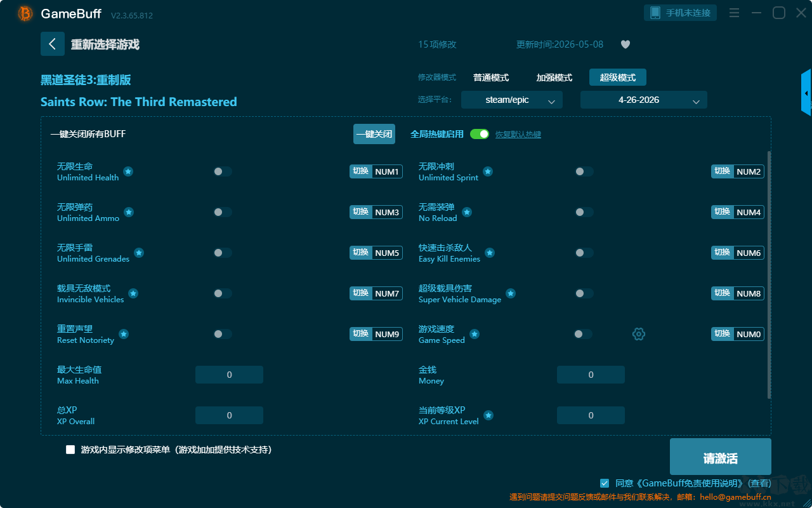
Task: Go back using the arrow button
Action: (53, 44)
